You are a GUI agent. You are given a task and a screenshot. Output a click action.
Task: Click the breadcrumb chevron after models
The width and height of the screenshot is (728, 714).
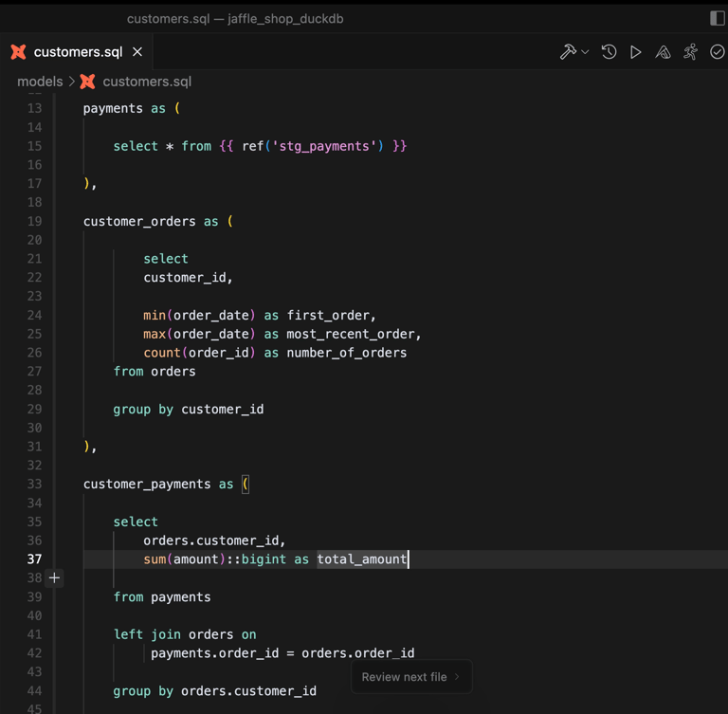[71, 82]
